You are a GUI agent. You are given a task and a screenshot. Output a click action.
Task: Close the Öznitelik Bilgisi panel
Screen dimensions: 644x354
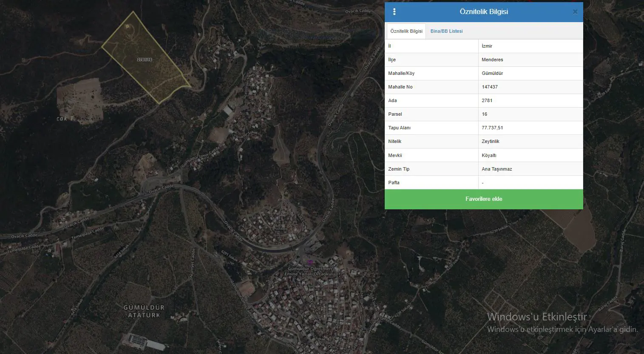[575, 12]
